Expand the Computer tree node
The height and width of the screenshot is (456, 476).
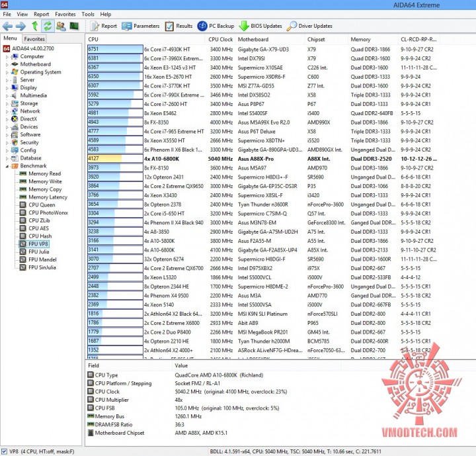(7, 56)
